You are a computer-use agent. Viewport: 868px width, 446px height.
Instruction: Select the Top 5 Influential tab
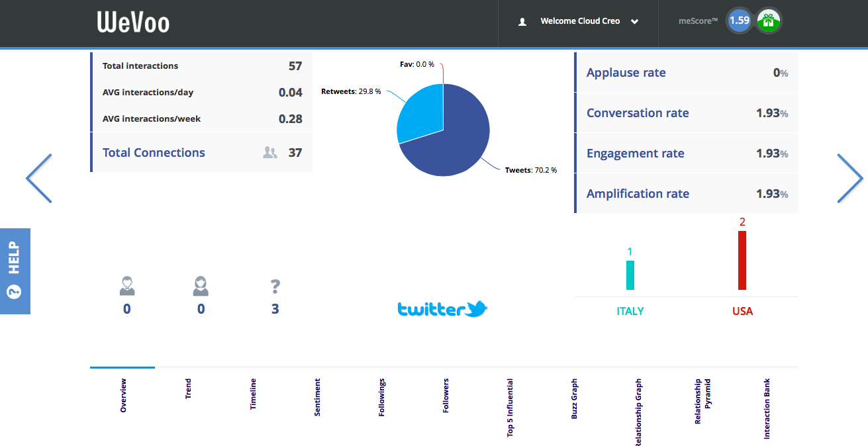[510, 408]
